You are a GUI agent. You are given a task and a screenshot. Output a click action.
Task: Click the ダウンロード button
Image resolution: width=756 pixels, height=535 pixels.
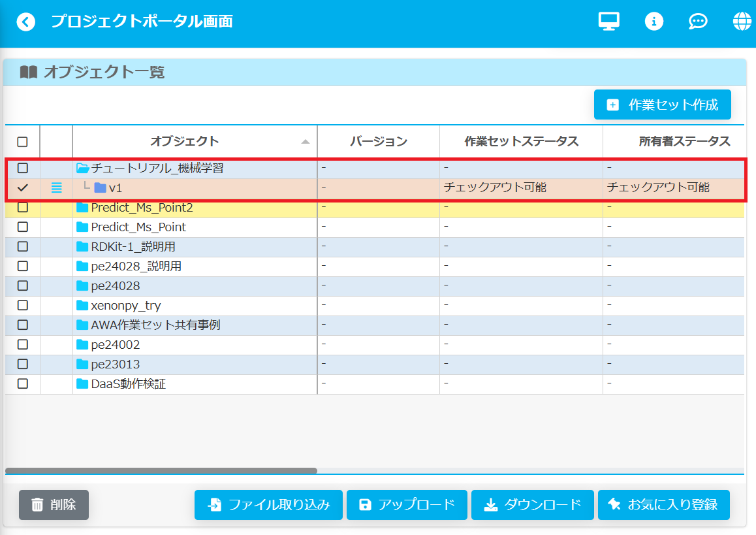[532, 505]
